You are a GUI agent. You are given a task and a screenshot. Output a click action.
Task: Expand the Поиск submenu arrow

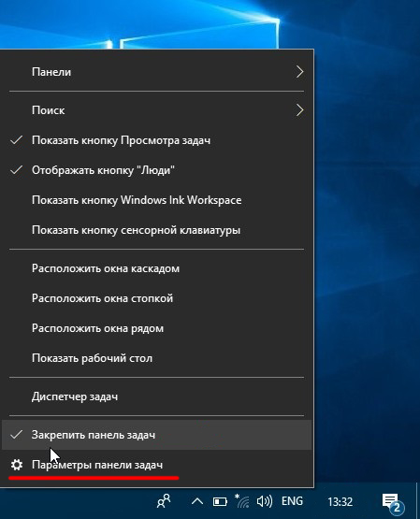pos(300,110)
